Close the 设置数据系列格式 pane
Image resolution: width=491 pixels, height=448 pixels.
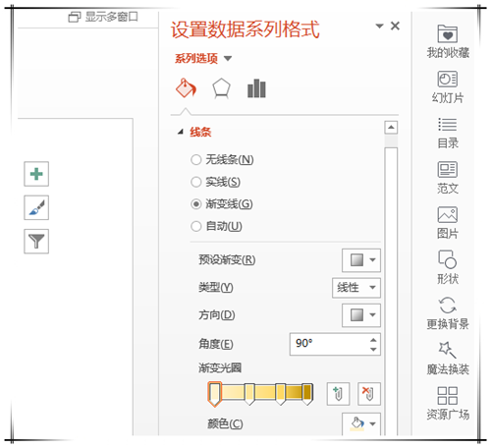pyautogui.click(x=395, y=26)
